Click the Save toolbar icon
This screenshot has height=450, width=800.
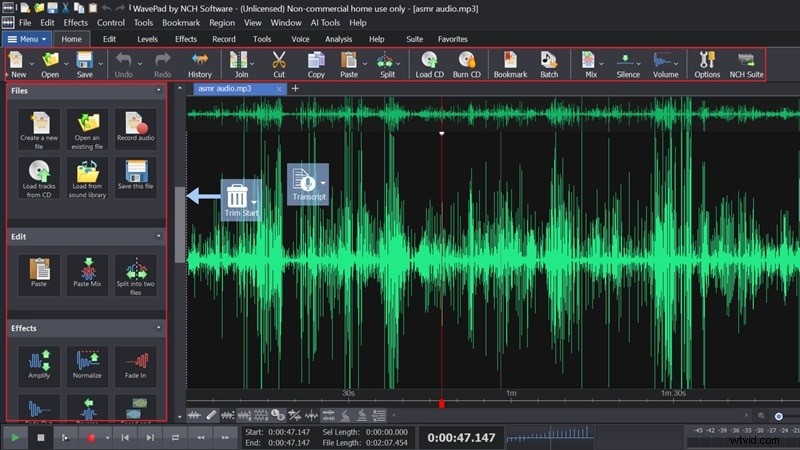coord(85,64)
